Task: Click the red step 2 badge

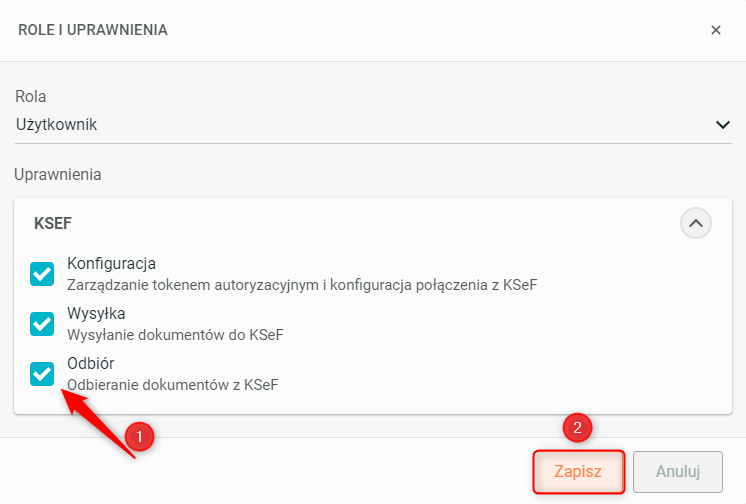Action: (577, 427)
